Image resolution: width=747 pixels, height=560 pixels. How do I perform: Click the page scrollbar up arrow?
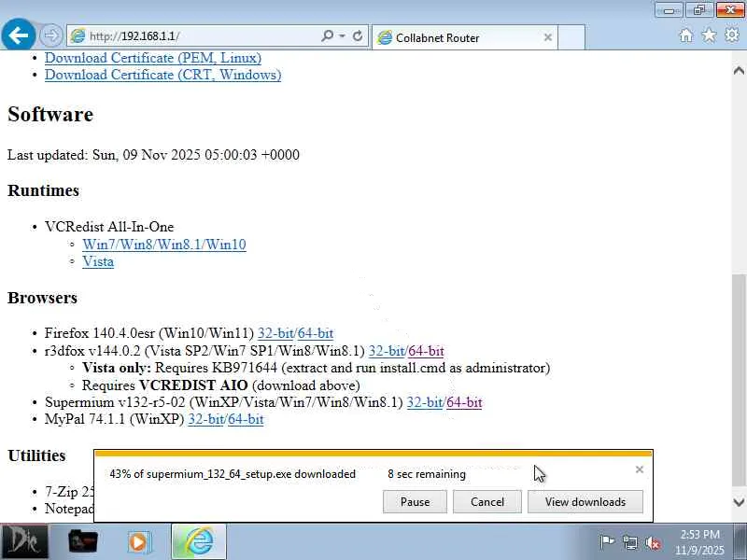739,71
